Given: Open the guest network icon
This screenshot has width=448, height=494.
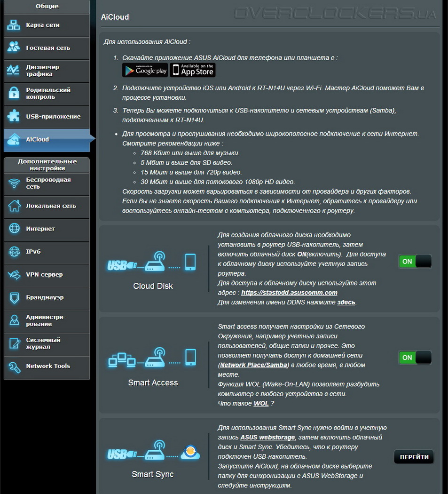Looking at the screenshot, I should click(14, 48).
